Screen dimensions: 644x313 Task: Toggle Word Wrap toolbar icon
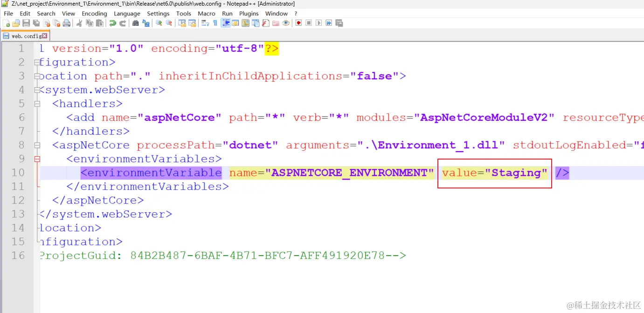click(205, 23)
